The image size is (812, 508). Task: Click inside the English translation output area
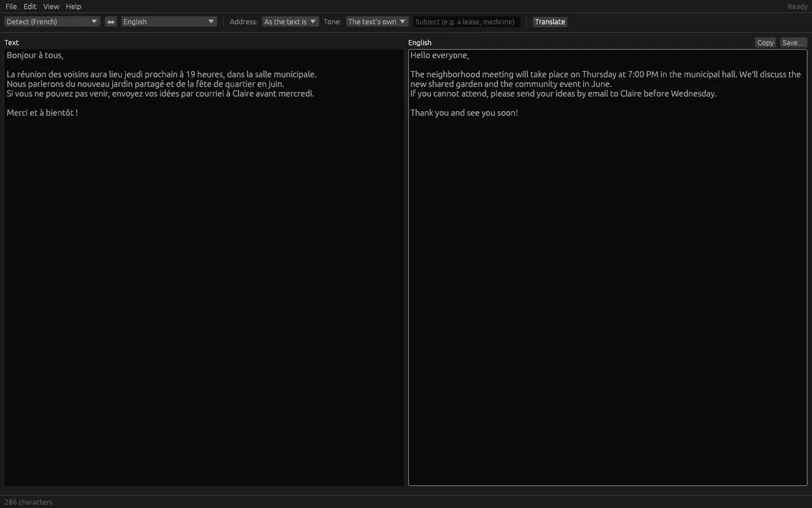[x=608, y=268]
